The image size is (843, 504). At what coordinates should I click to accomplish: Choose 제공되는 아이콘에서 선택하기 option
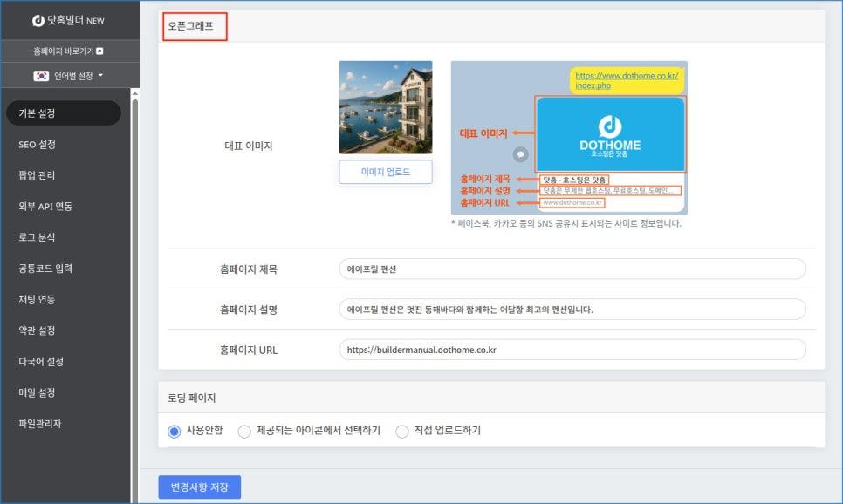244,431
